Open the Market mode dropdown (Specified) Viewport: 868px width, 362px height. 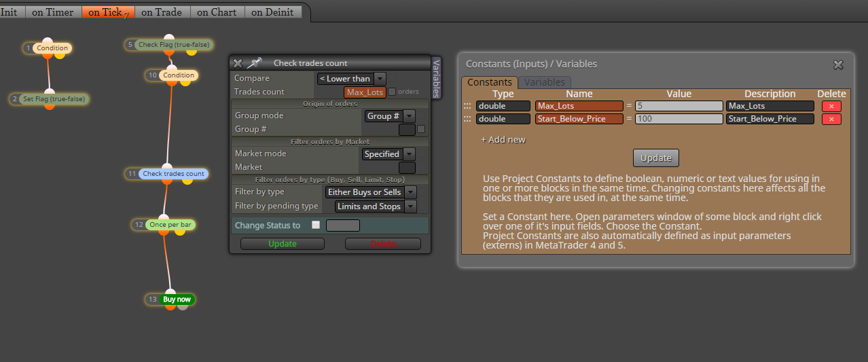(x=388, y=154)
